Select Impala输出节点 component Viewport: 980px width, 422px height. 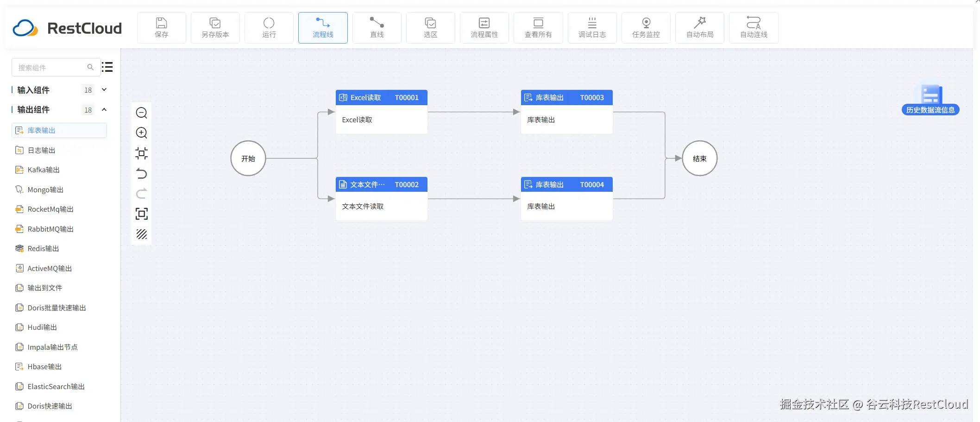point(59,347)
